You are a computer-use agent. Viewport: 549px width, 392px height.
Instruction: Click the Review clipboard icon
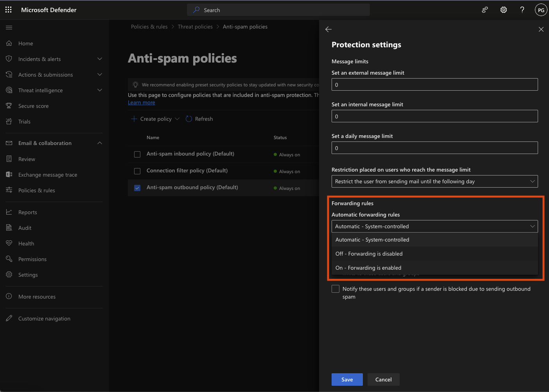pos(9,159)
